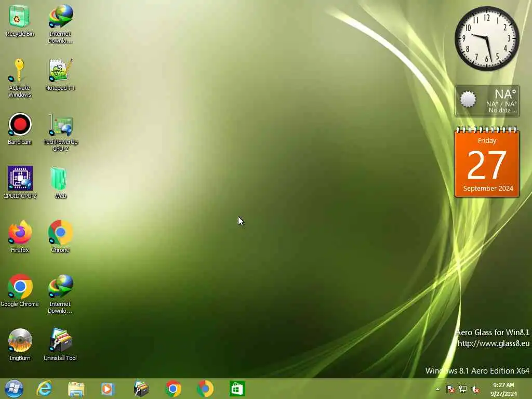Viewport: 532px width, 399px height.
Task: Open Internet Download Manager beside Google Chrome
Action: pos(60,294)
